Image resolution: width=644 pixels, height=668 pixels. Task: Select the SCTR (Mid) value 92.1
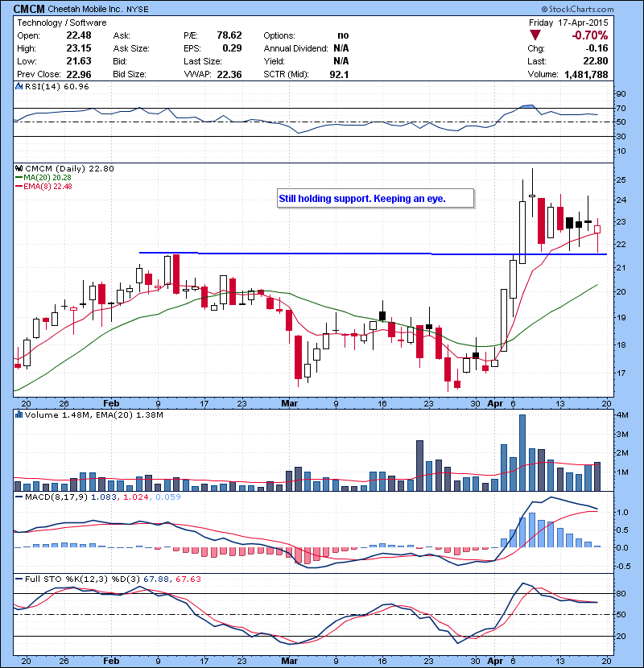coord(339,74)
